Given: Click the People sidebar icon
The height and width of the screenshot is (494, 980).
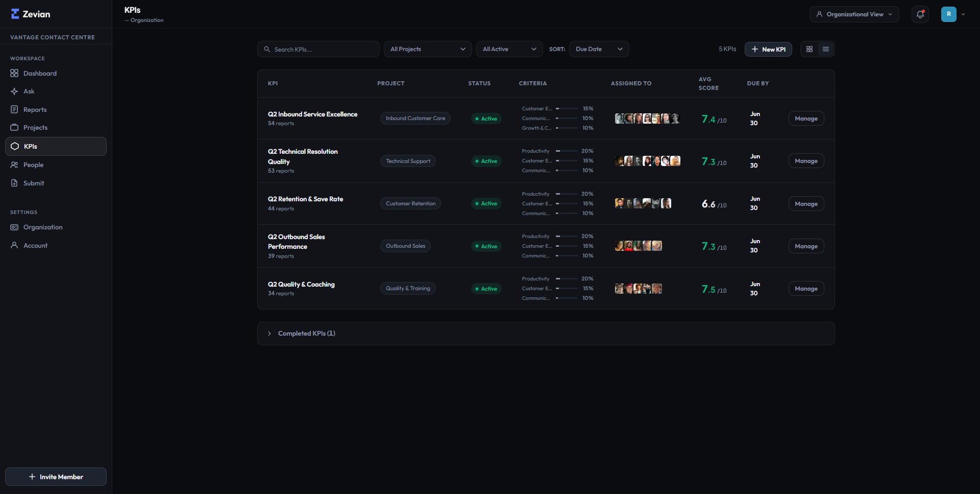Looking at the screenshot, I should (14, 164).
